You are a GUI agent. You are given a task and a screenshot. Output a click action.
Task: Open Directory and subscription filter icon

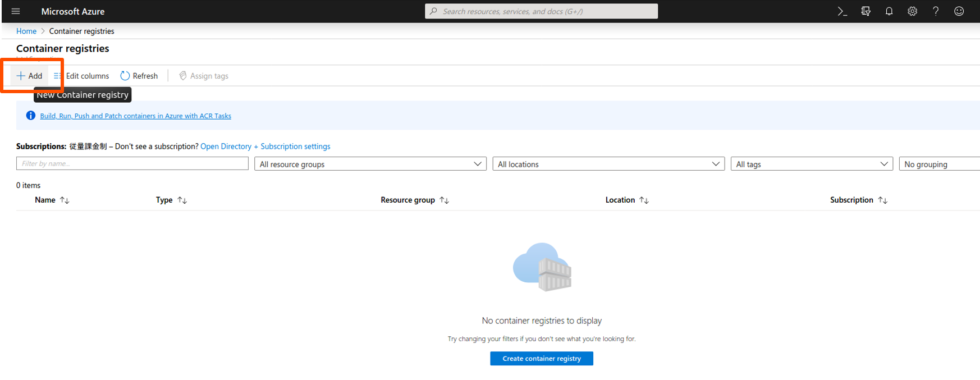pos(865,11)
